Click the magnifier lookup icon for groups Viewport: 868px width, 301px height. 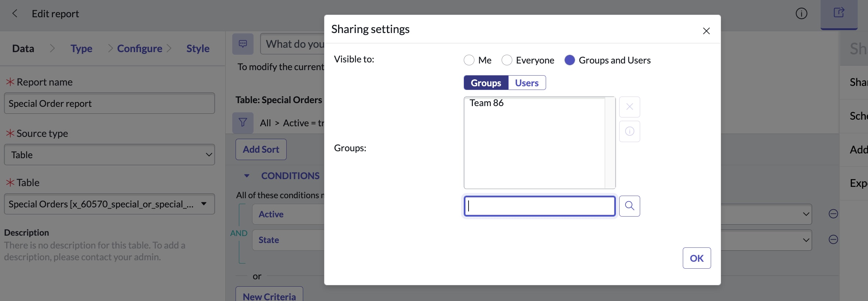tap(629, 206)
